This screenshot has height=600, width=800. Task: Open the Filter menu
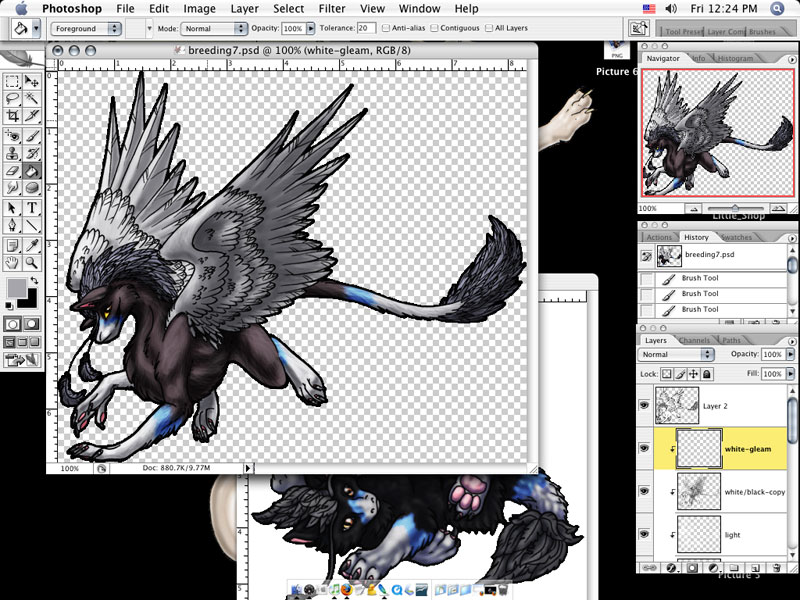click(x=332, y=9)
